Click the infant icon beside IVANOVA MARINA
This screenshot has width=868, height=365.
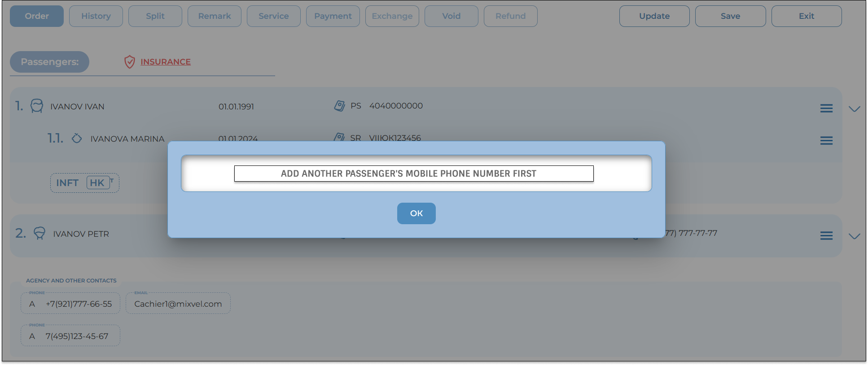point(77,138)
